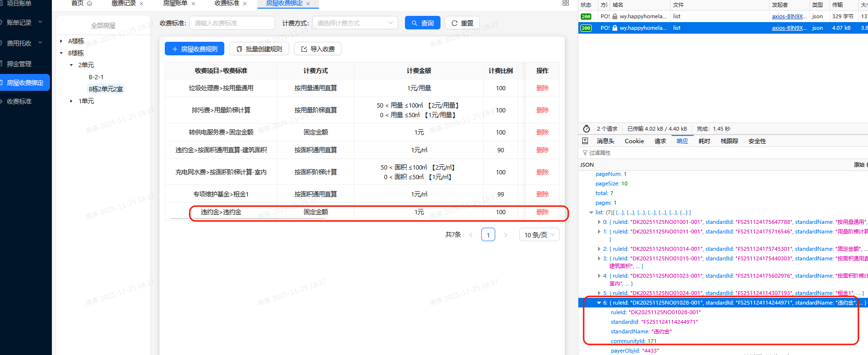The width and height of the screenshot is (868, 355).
Task: Click the home icon on 首页 tab
Action: click(89, 3)
